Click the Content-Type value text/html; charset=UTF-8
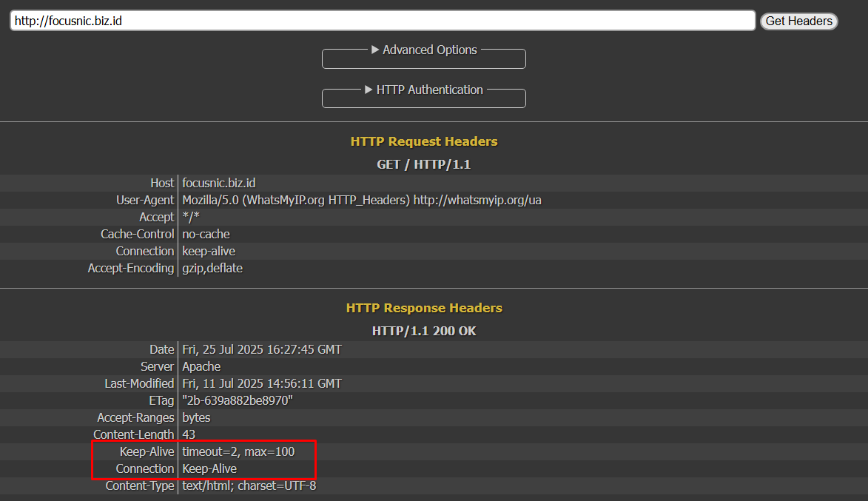 pyautogui.click(x=249, y=485)
